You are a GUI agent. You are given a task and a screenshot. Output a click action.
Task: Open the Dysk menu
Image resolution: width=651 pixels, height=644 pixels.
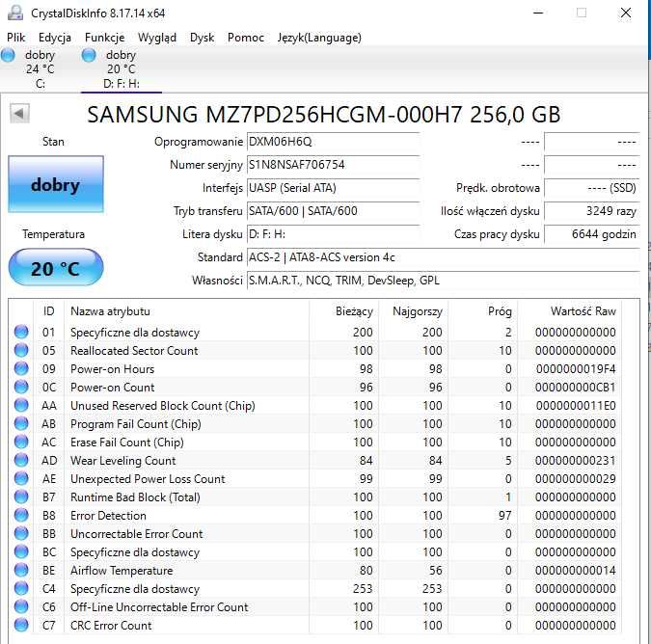(x=202, y=38)
